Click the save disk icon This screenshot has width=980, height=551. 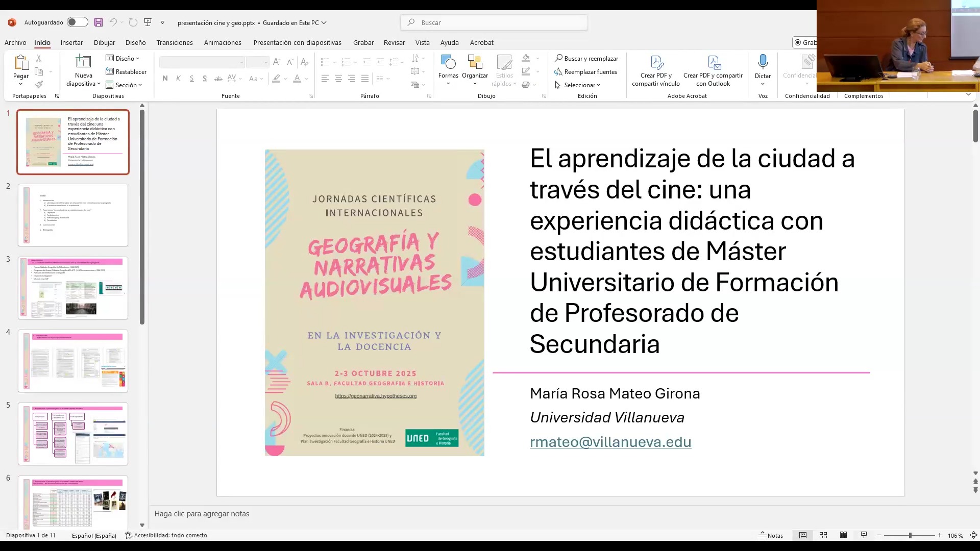[x=99, y=22]
